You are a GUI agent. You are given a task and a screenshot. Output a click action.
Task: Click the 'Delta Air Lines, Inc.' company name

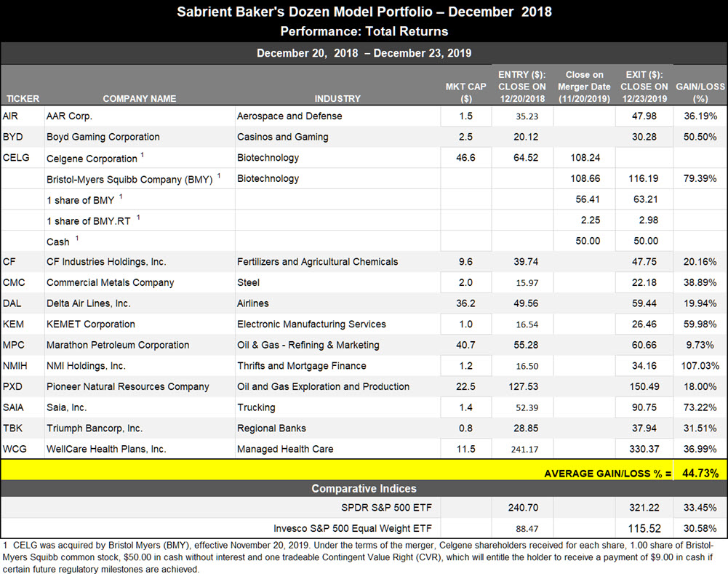[x=88, y=303]
